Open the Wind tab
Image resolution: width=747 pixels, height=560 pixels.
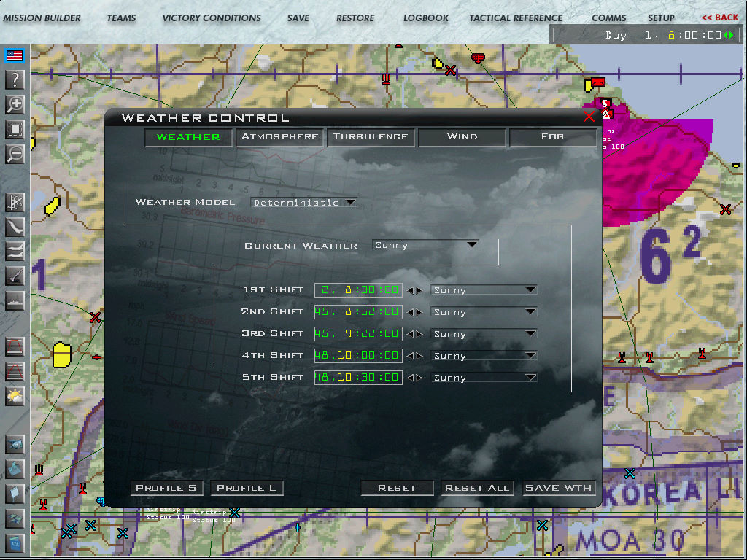(x=462, y=136)
